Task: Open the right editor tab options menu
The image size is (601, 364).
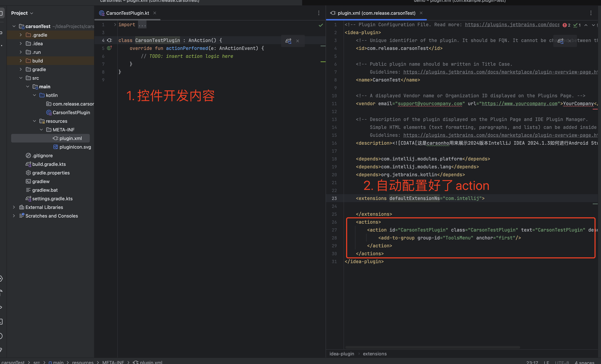Action: pos(591,13)
